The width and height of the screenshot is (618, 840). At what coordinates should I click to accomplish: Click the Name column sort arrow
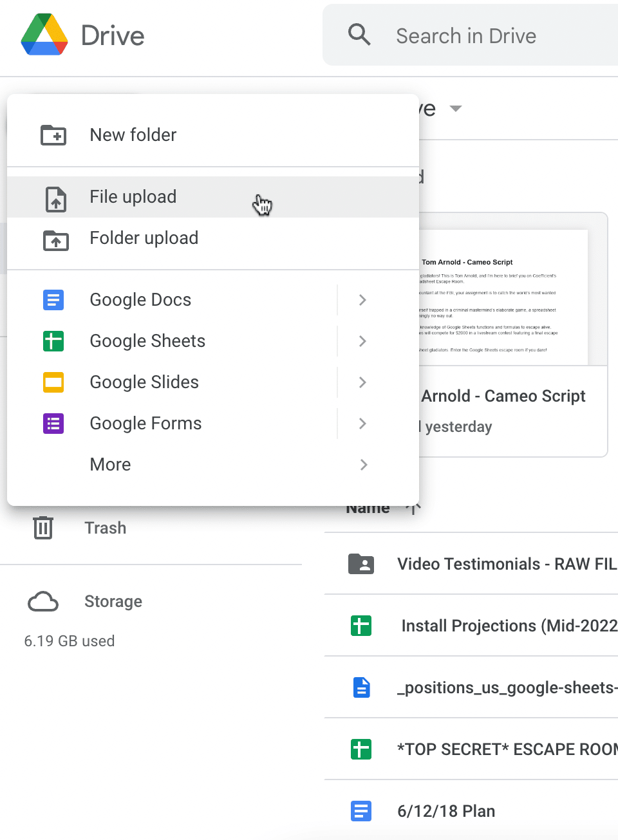[415, 507]
